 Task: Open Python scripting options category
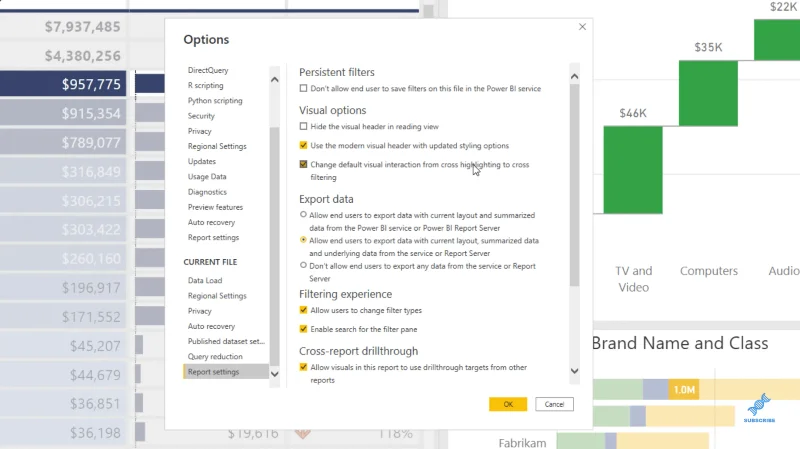(x=215, y=101)
